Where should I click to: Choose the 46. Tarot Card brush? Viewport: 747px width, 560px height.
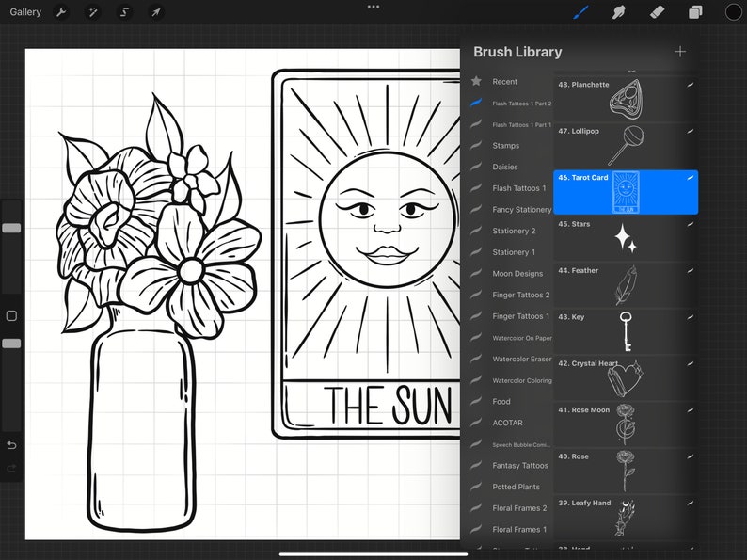click(626, 192)
